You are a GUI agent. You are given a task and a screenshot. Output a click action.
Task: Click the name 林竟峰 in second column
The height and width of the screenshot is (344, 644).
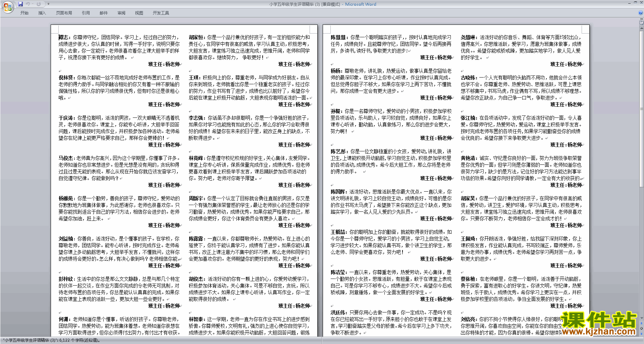(196, 158)
